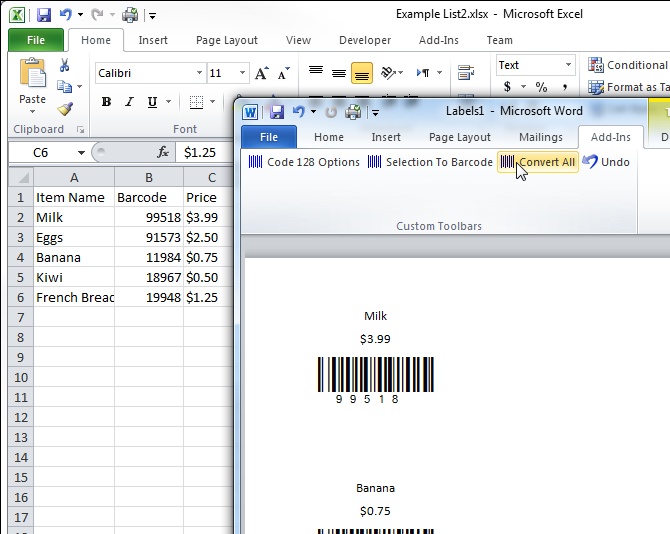This screenshot has width=670, height=534.
Task: Open the Name Box C6 dropdown
Action: coord(81,153)
